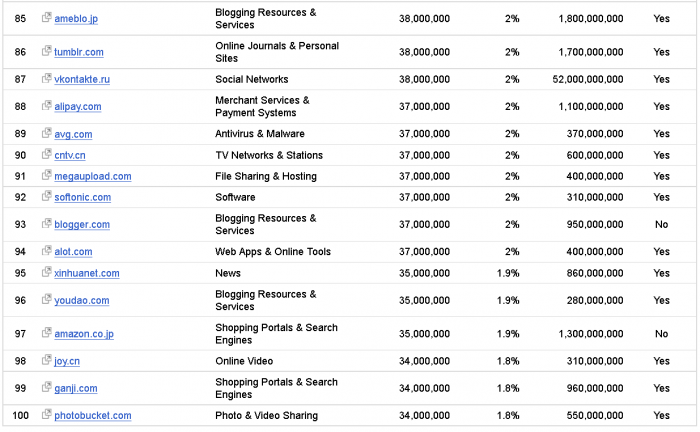
Task: Visit the cntv.cn site link
Action: (x=70, y=155)
